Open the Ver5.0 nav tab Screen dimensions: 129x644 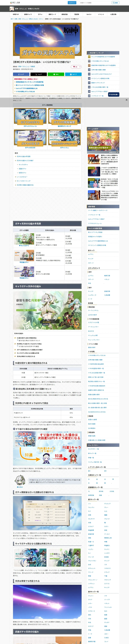(89, 14)
